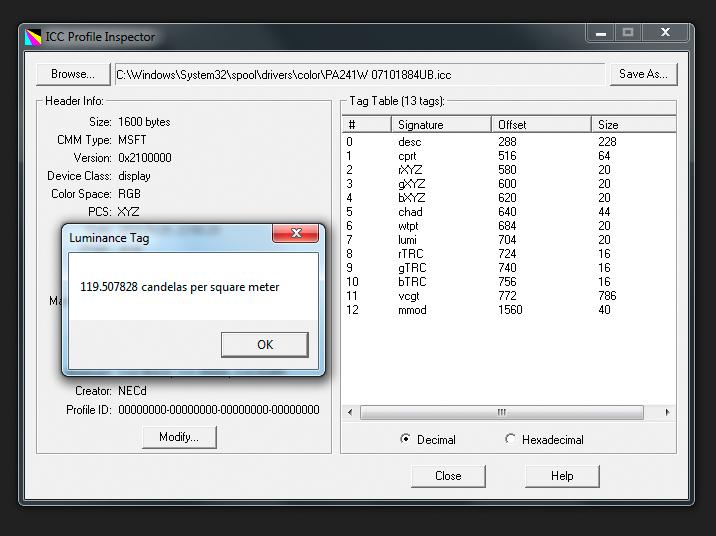The image size is (716, 536).
Task: Select the gTRC tag row
Action: 509,268
